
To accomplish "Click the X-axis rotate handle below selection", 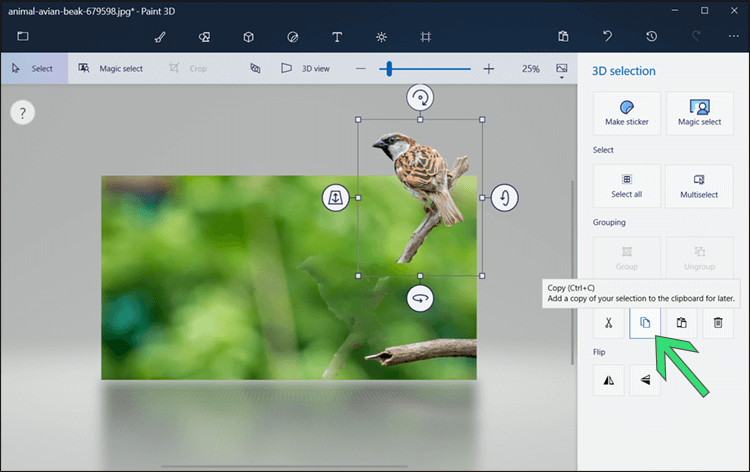I will (420, 298).
